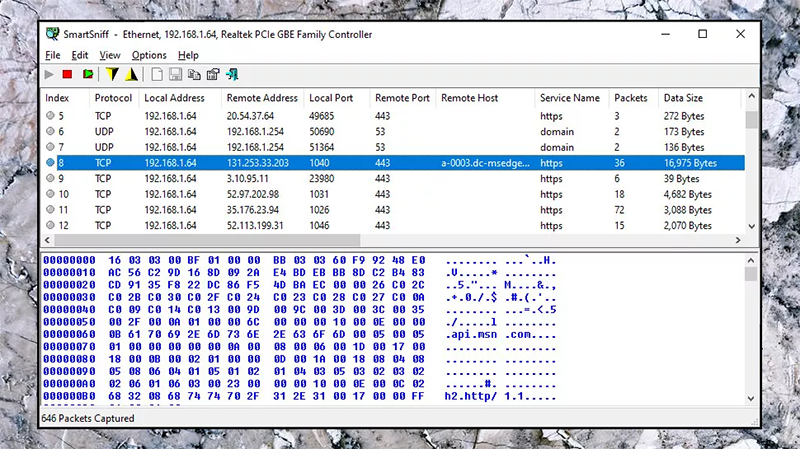Open Properties toolbar icon
The image size is (800, 449).
(213, 74)
